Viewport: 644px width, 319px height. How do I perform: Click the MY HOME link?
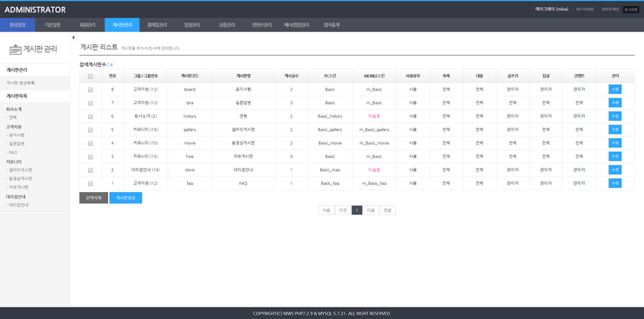[585, 10]
